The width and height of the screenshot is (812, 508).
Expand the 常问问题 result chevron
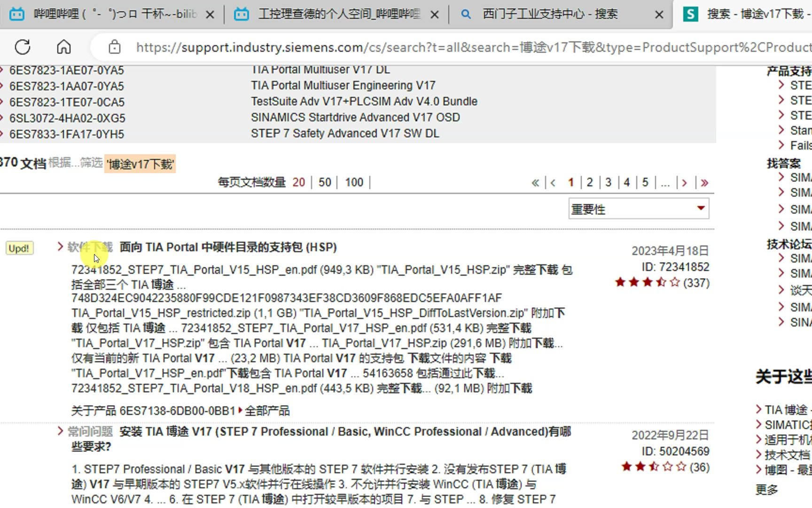(60, 431)
